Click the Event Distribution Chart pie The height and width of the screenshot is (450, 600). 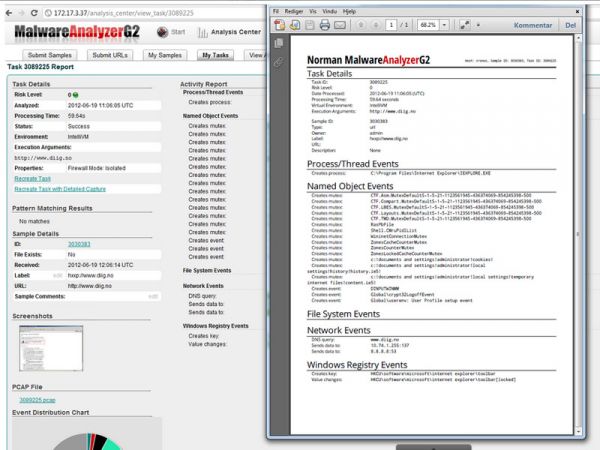[87, 441]
